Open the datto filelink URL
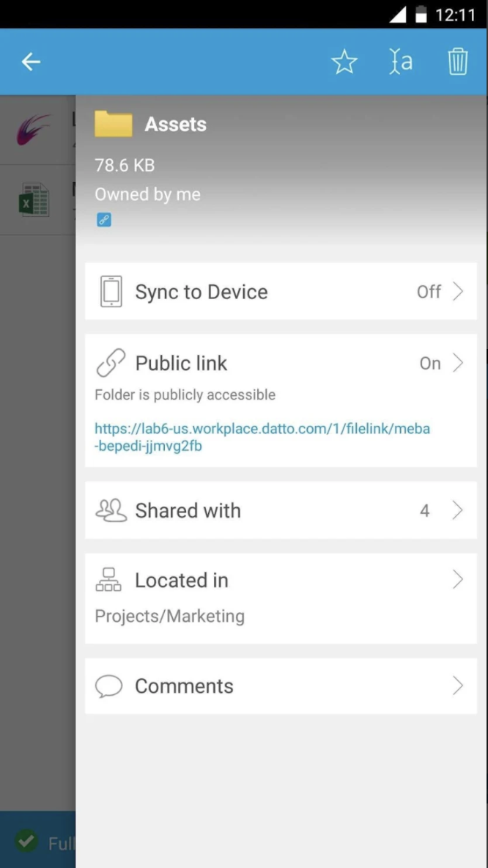The image size is (488, 868). (262, 437)
